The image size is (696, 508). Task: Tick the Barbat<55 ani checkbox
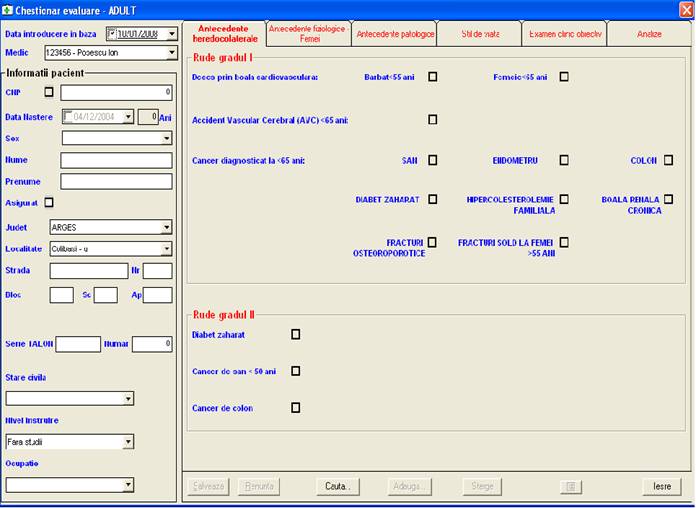pyautogui.click(x=433, y=76)
